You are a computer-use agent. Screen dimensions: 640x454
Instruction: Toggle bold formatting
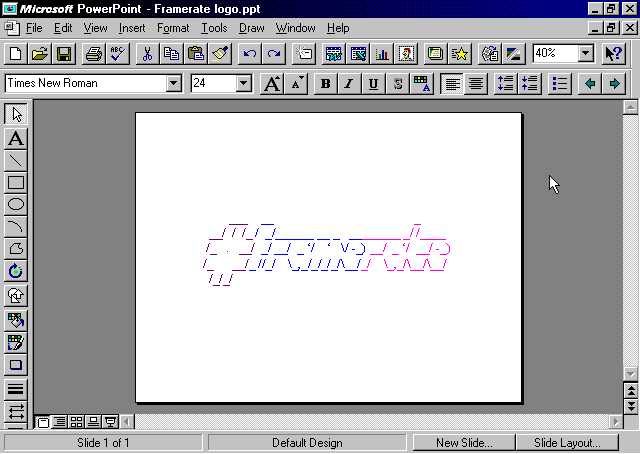(x=325, y=84)
